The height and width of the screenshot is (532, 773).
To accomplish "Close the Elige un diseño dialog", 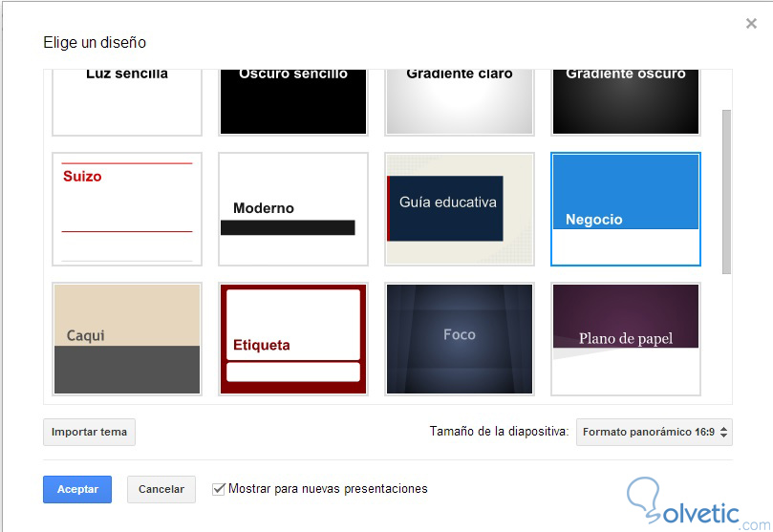I will pos(751,23).
